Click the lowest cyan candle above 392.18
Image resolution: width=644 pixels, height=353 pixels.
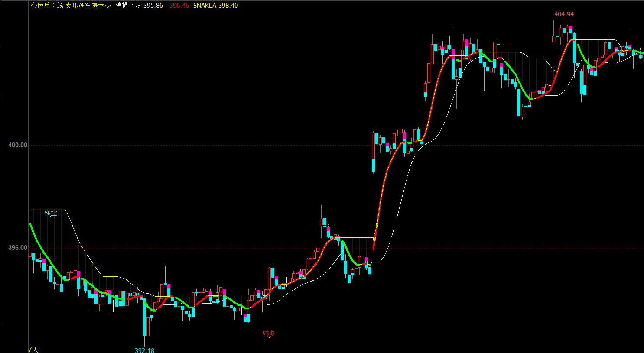(x=145, y=317)
